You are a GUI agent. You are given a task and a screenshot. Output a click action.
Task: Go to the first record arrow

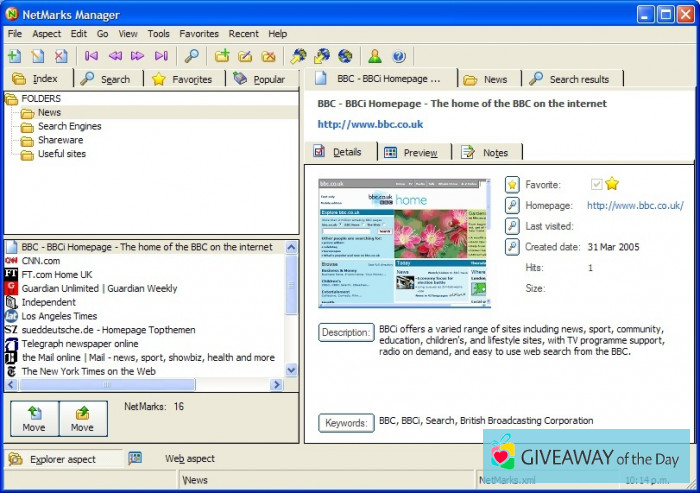(92, 56)
